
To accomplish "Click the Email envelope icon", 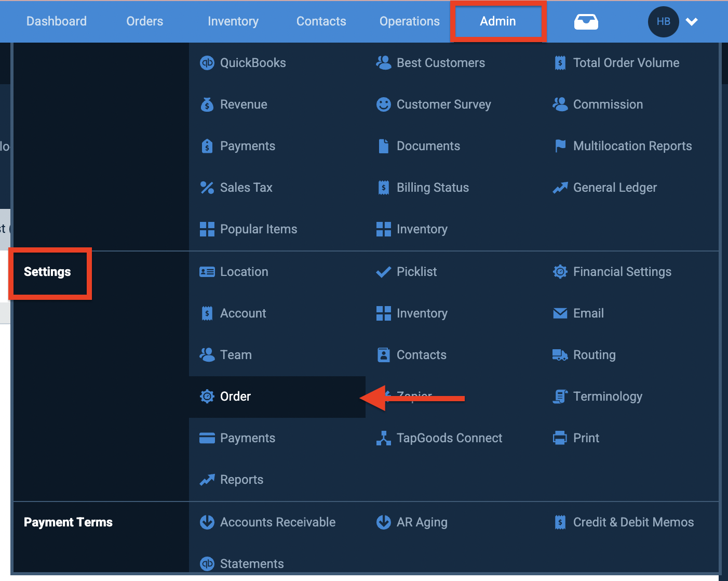I will point(560,313).
